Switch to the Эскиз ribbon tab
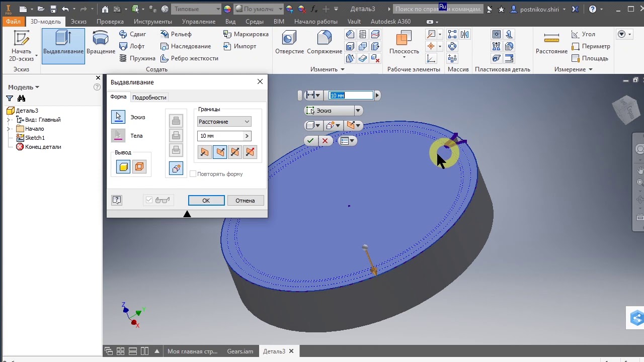Screen dimensions: 644x362 (78, 22)
